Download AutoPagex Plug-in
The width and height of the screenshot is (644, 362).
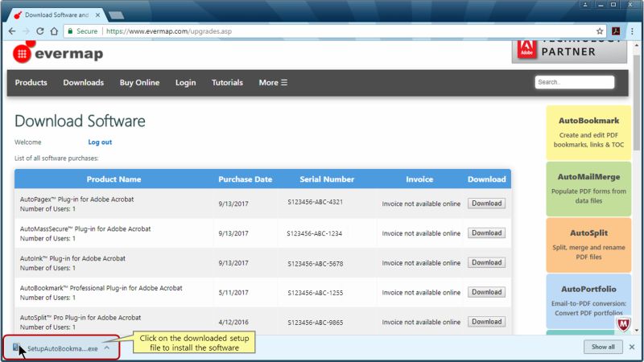487,204
